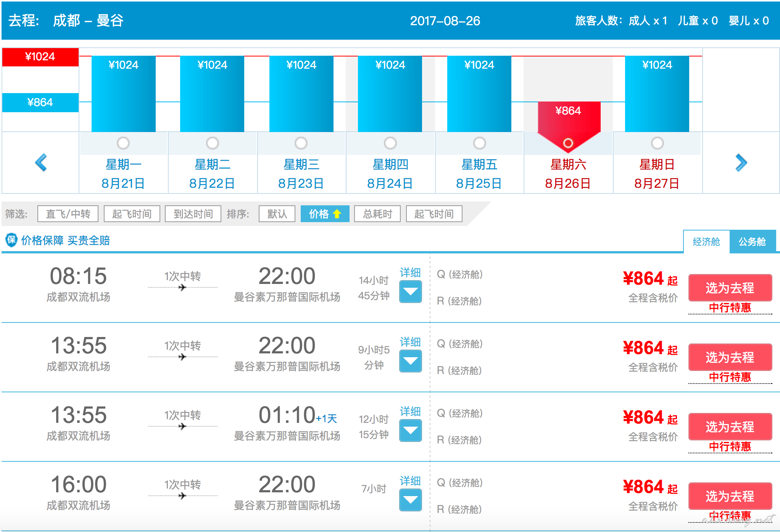Sort flights by 总耗时
This screenshot has width=780, height=532.
pyautogui.click(x=377, y=214)
